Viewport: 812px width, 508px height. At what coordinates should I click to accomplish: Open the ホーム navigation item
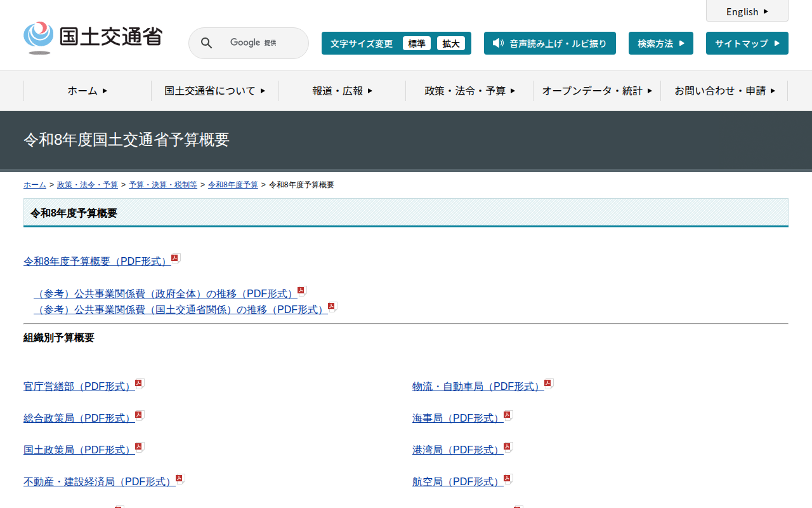pyautogui.click(x=88, y=91)
